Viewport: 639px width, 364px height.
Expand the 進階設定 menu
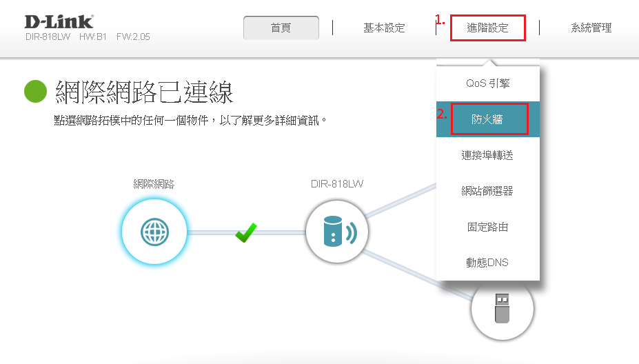pyautogui.click(x=487, y=28)
